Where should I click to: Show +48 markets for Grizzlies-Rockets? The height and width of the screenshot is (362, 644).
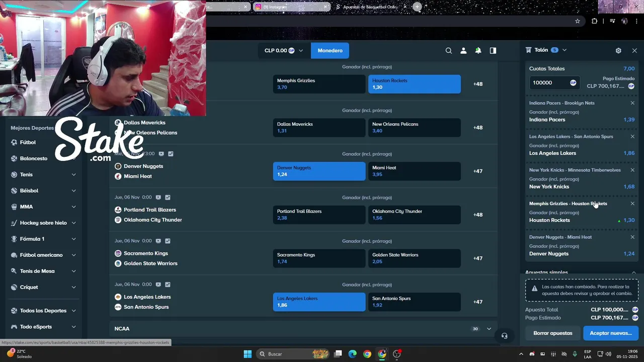click(x=478, y=84)
